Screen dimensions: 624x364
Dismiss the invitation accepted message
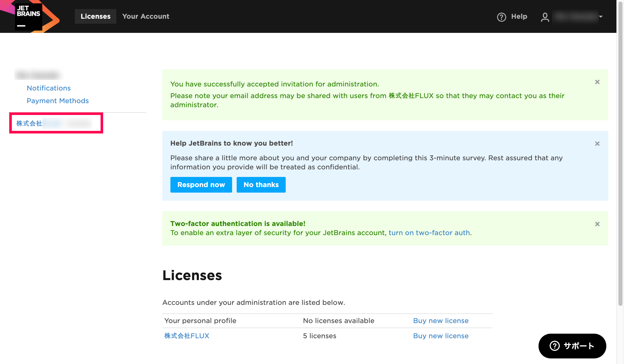coord(597,82)
